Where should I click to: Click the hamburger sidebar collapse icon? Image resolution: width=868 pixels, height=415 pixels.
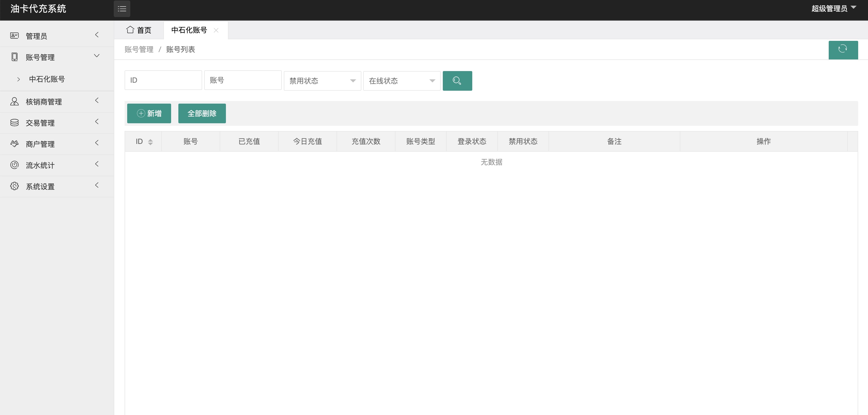(122, 9)
